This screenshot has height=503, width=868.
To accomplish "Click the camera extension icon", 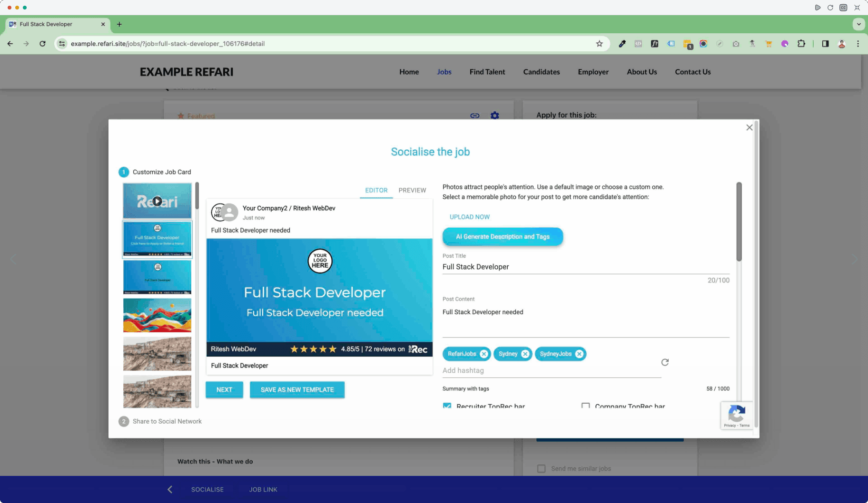I will [x=736, y=44].
